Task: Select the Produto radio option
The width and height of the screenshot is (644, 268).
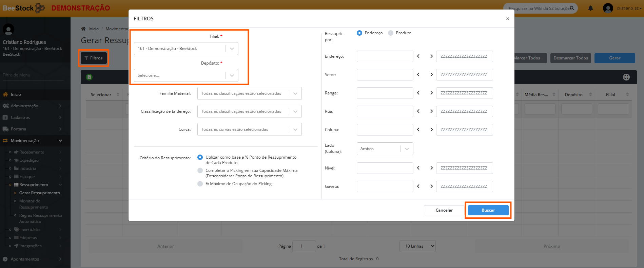Action: tap(391, 33)
